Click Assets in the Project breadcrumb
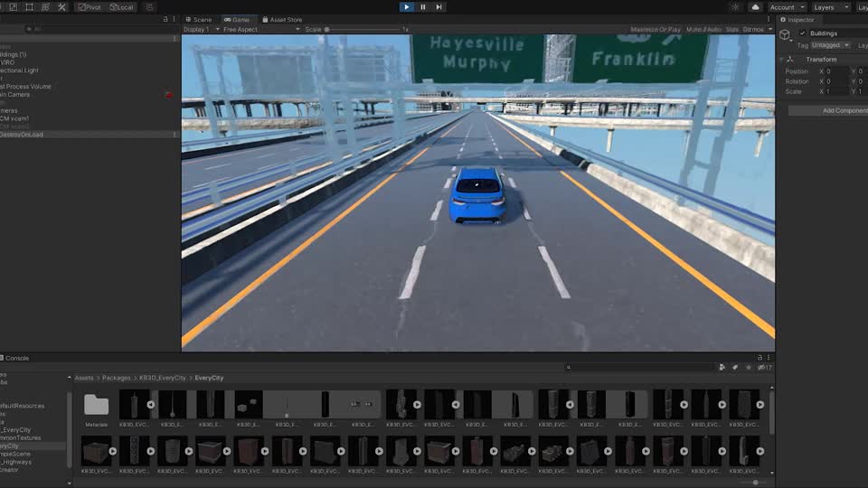The image size is (868, 488). click(84, 378)
